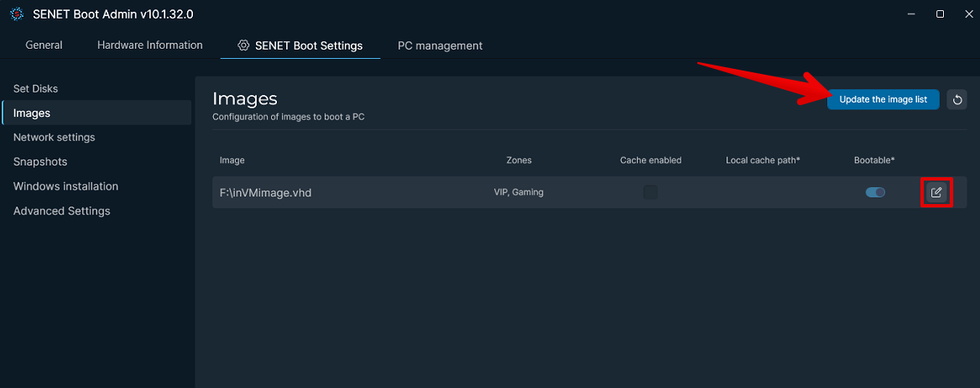Click the Cache enabled column header
This screenshot has width=980, height=388.
point(650,160)
